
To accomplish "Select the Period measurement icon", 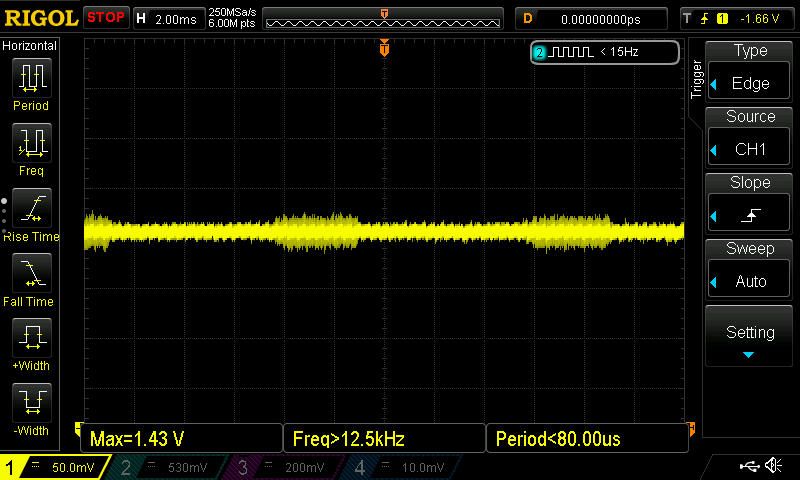I will point(31,84).
